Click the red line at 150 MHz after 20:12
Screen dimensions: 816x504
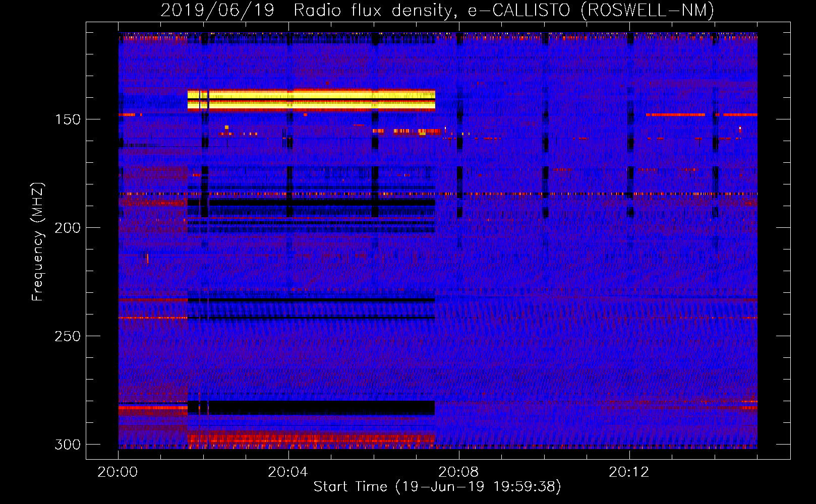tap(675, 115)
